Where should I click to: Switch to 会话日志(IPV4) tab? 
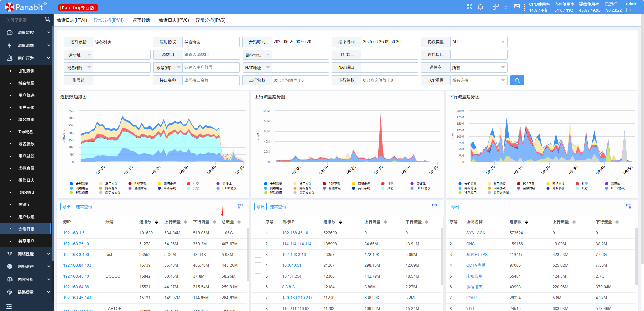(72, 20)
